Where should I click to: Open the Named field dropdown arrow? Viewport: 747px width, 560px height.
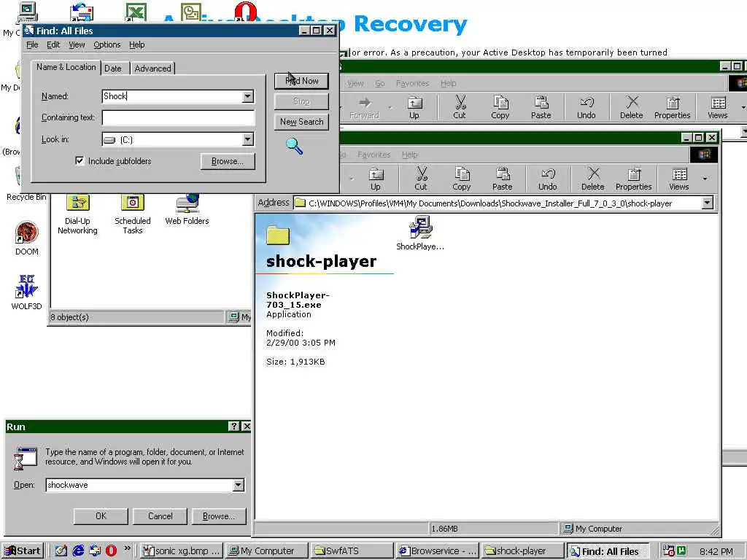tap(248, 96)
